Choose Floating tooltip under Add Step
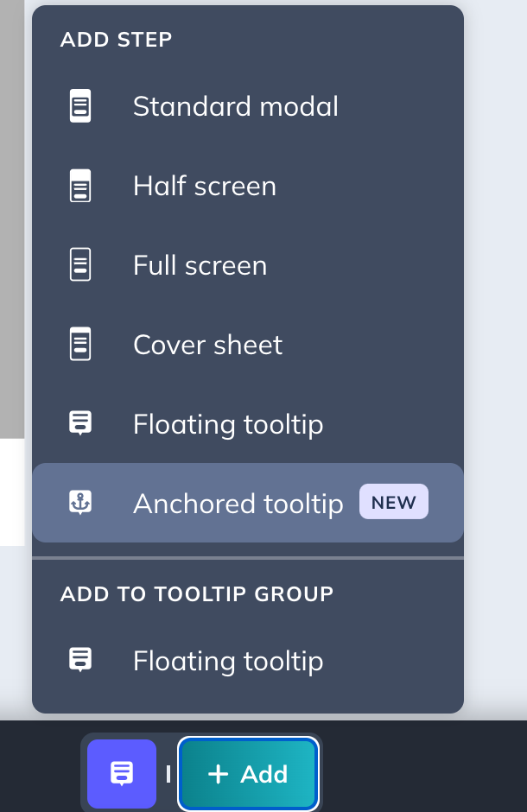The width and height of the screenshot is (527, 812). pos(228,424)
